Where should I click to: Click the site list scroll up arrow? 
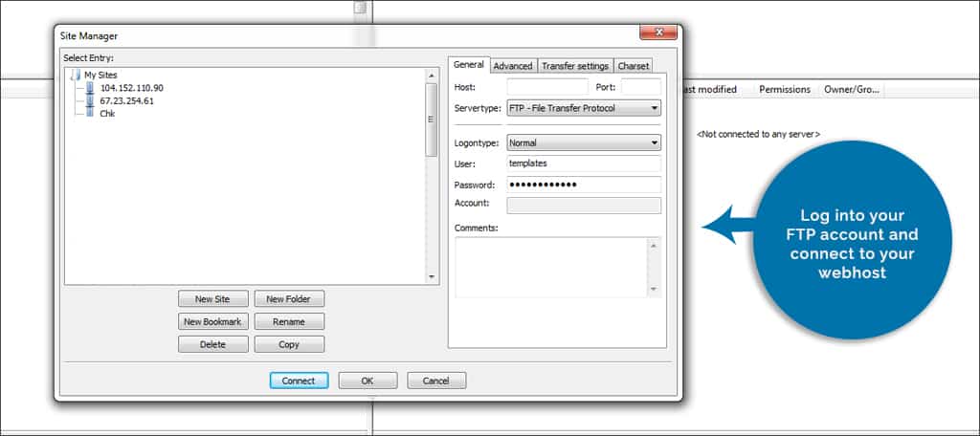tap(432, 76)
